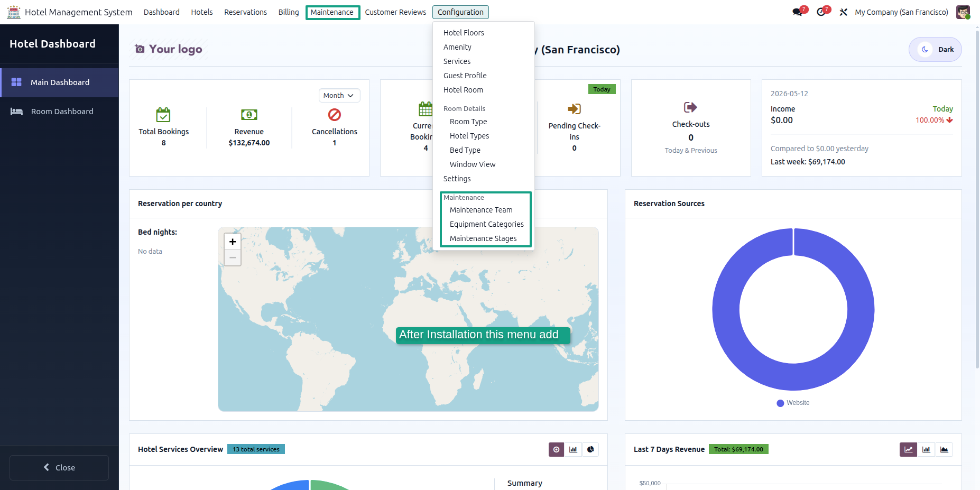Image resolution: width=980 pixels, height=490 pixels.
Task: Click the Total: $69,174.00 revenue badge
Action: [738, 449]
